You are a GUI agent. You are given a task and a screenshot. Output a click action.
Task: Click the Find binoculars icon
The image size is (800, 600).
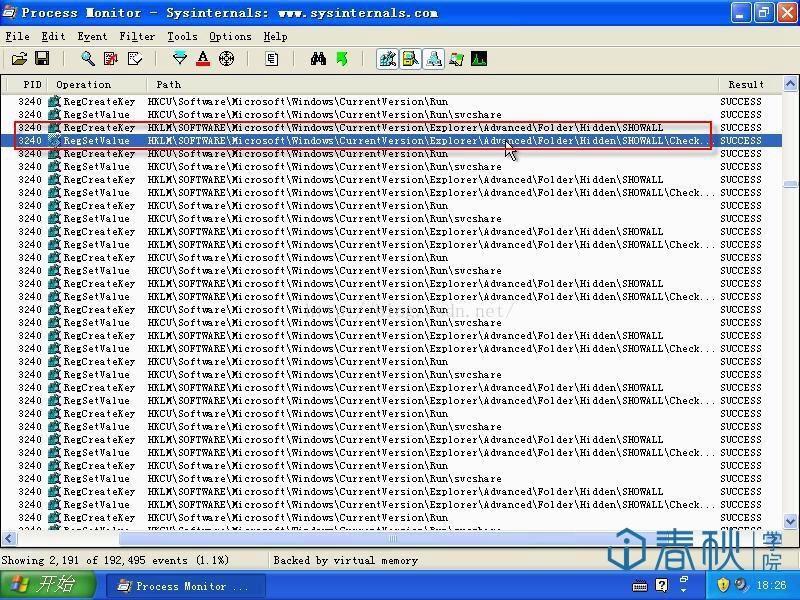point(318,59)
